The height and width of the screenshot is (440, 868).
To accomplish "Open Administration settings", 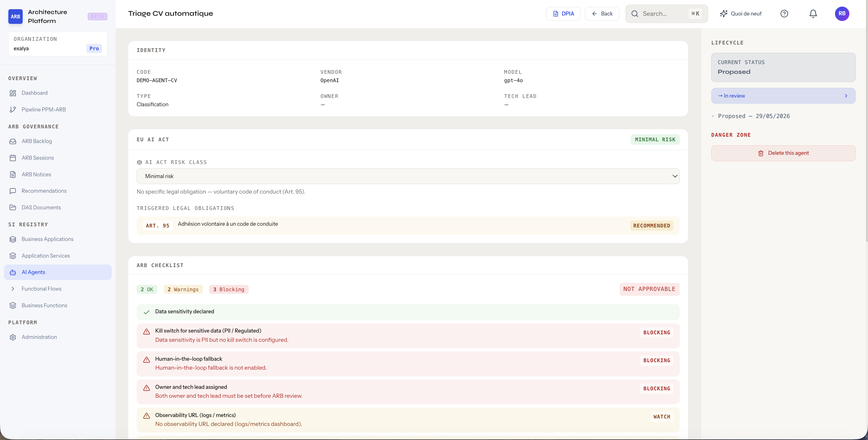I will (58, 337).
